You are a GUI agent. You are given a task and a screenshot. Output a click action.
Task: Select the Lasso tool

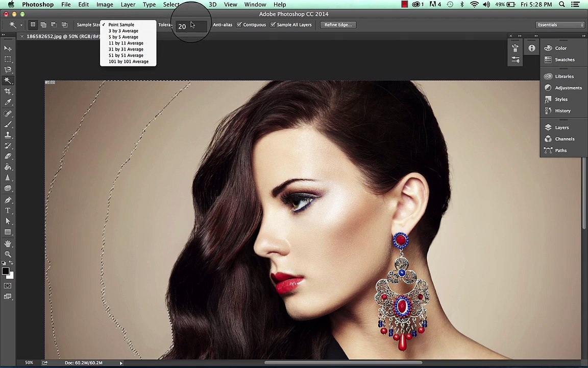(x=8, y=70)
